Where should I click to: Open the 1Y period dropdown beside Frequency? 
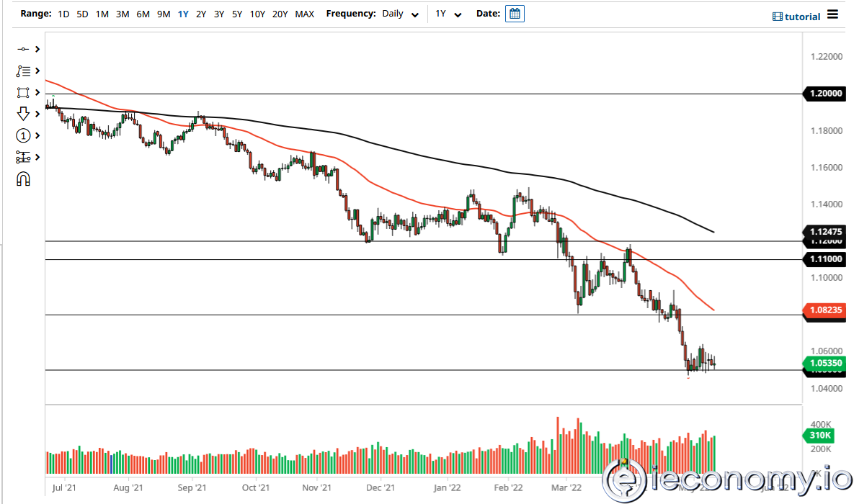click(x=445, y=13)
